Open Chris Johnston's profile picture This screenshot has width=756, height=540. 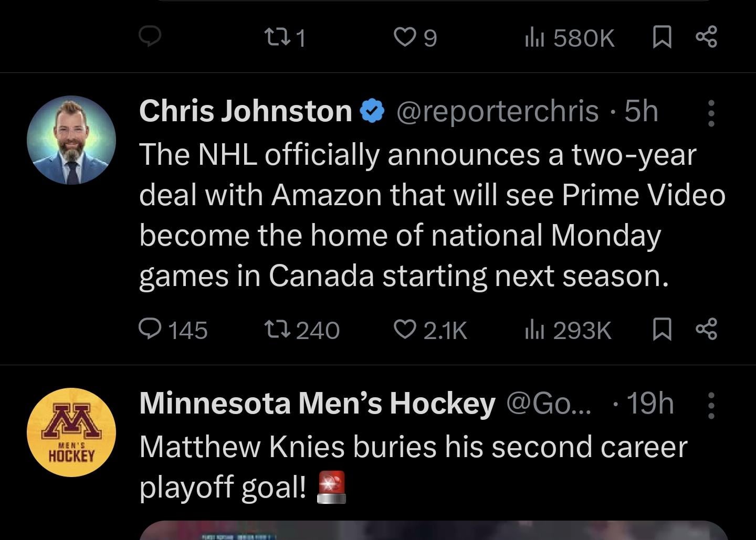(71, 140)
